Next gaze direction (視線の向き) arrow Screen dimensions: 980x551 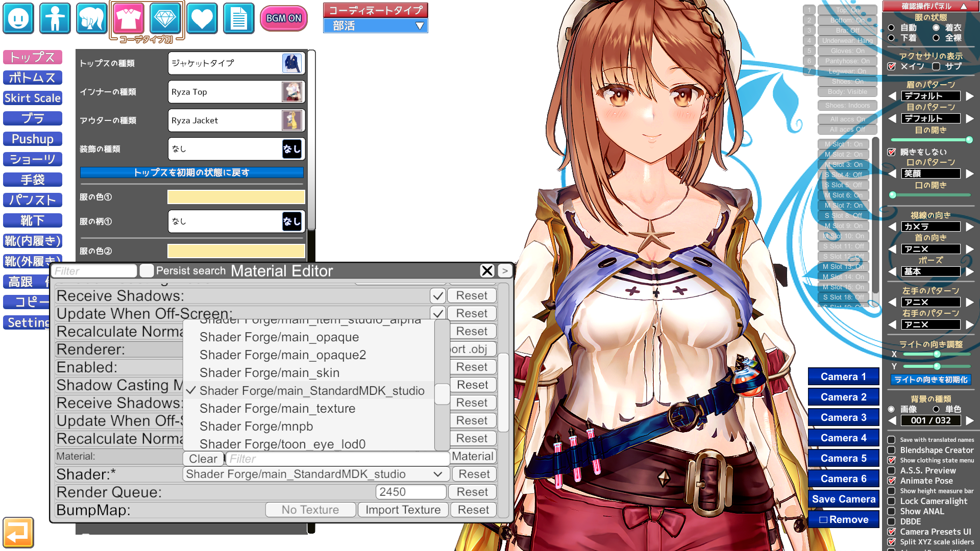[970, 227]
